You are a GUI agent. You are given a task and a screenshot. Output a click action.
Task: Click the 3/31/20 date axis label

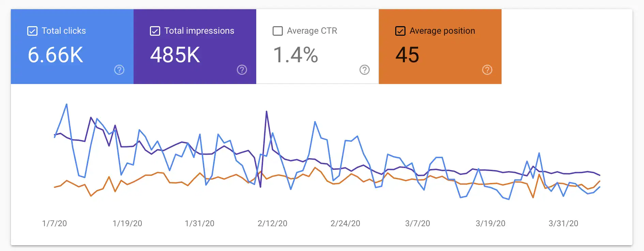pos(563,223)
